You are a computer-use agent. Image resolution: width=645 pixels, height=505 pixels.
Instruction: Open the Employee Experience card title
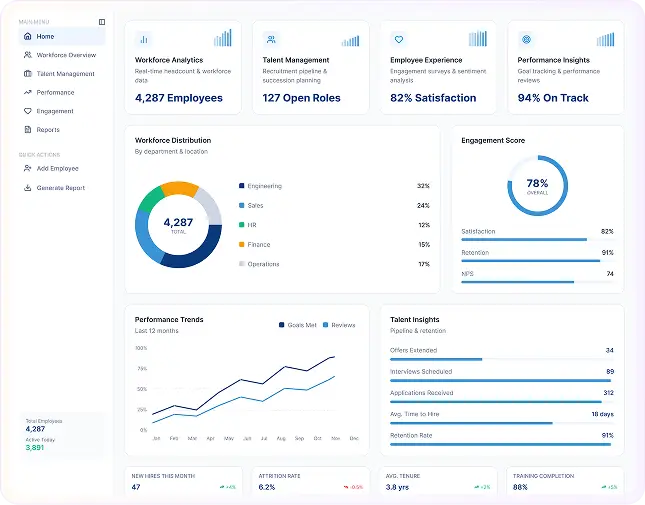(426, 60)
